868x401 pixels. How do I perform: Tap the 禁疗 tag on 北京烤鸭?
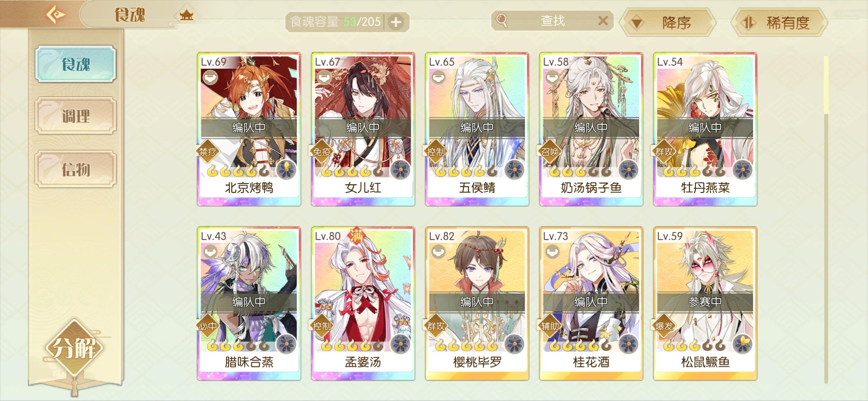(x=208, y=151)
